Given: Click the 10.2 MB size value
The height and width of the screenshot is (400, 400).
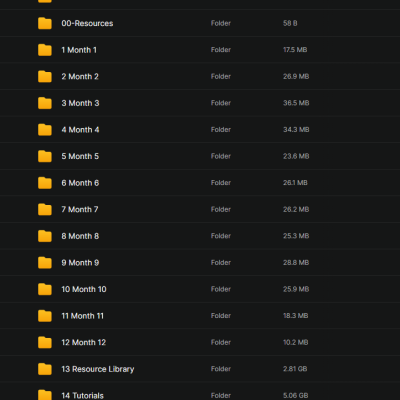Looking at the screenshot, I should (x=296, y=342).
